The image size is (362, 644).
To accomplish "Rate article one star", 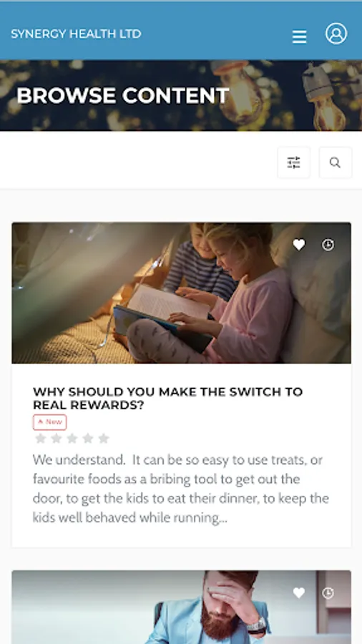I will [40, 439].
